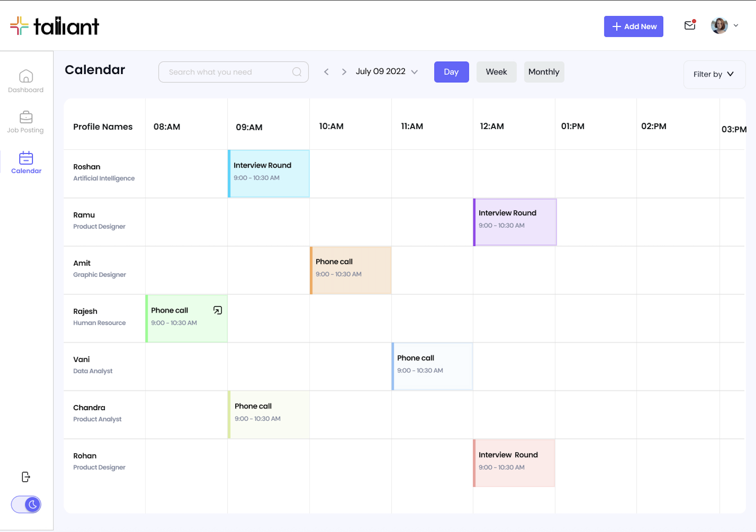The height and width of the screenshot is (532, 756).
Task: Toggle the dark mode switch
Action: tap(26, 504)
